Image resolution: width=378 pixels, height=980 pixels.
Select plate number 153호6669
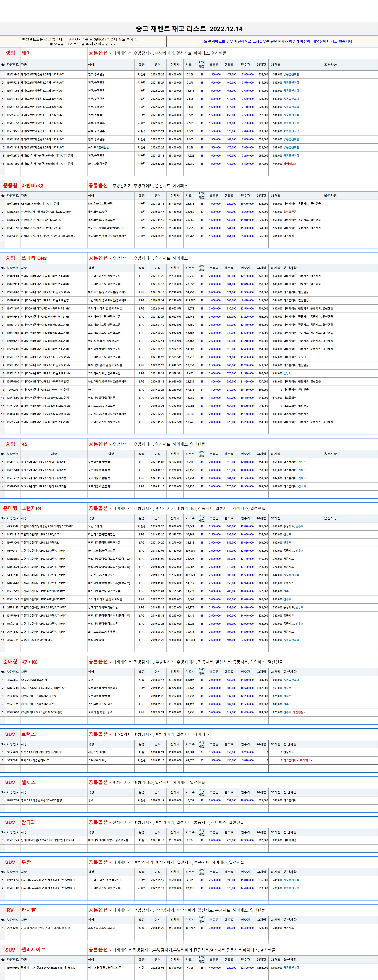pyautogui.click(x=13, y=487)
